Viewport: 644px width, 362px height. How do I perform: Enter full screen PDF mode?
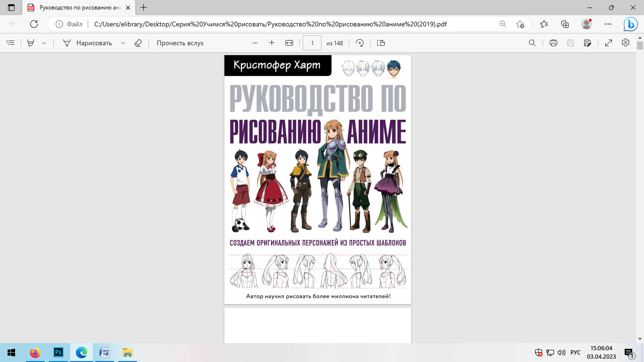pyautogui.click(x=609, y=43)
